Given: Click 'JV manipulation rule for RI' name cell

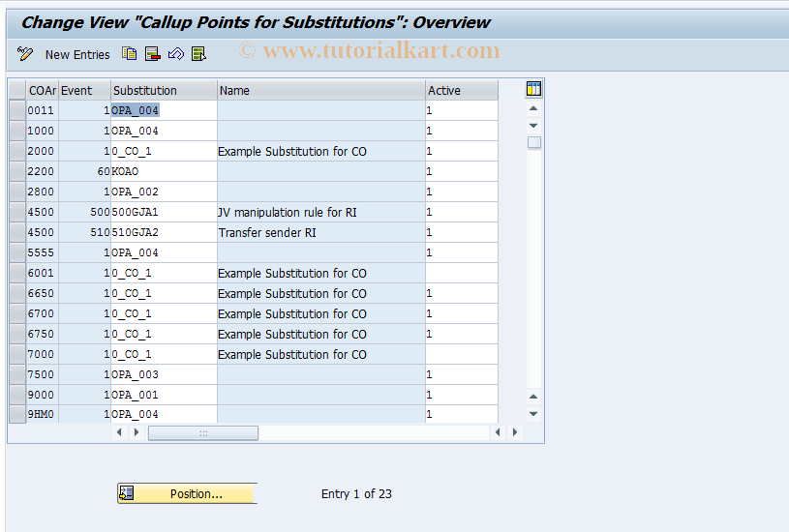Looking at the screenshot, I should point(321,212).
